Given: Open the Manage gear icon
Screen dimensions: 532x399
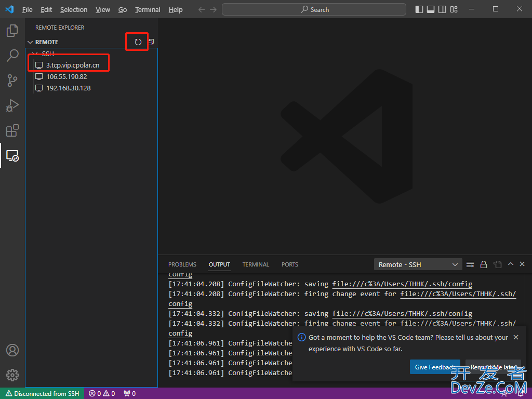Looking at the screenshot, I should tap(12, 375).
